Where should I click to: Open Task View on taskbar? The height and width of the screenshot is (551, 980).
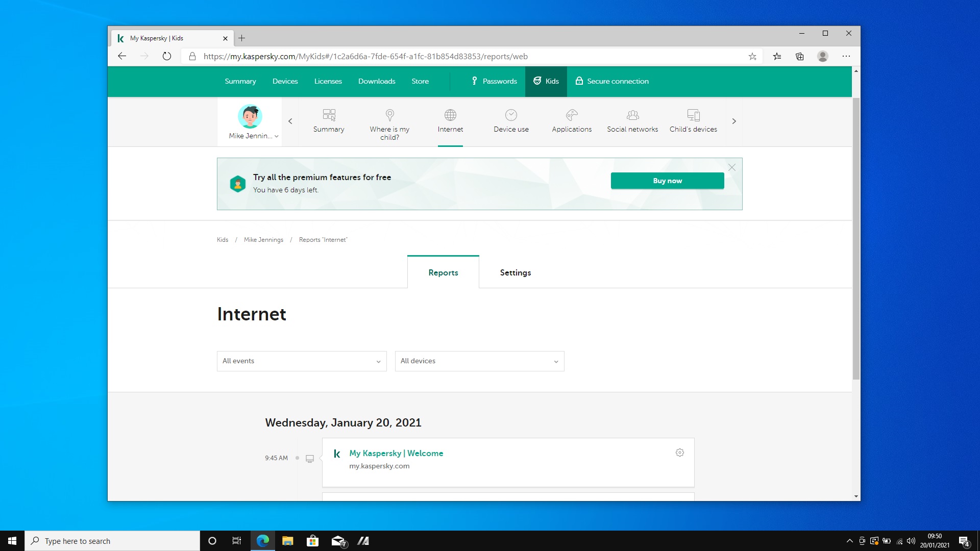click(237, 541)
